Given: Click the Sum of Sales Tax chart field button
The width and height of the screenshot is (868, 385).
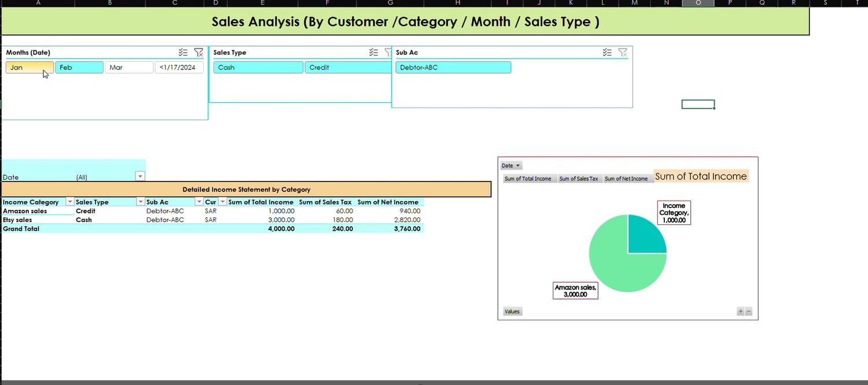Looking at the screenshot, I should (x=579, y=179).
